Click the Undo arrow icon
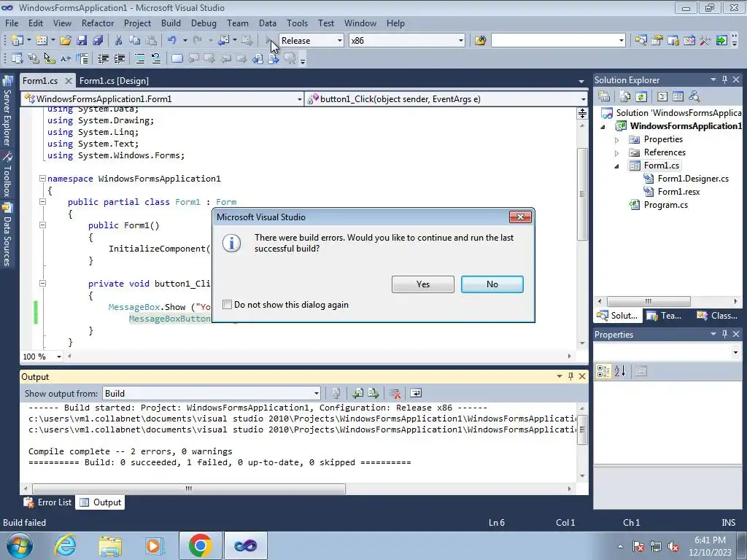747x560 pixels. click(172, 41)
